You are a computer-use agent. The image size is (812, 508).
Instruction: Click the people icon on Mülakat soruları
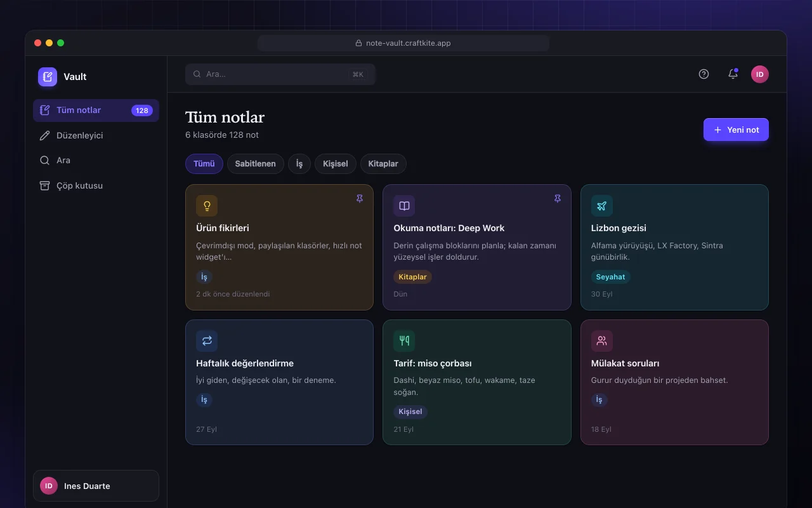coord(602,341)
